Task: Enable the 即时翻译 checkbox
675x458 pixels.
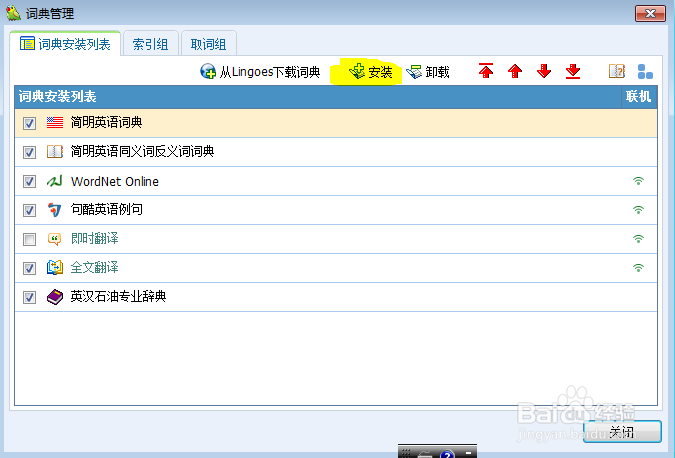Action: pos(29,239)
